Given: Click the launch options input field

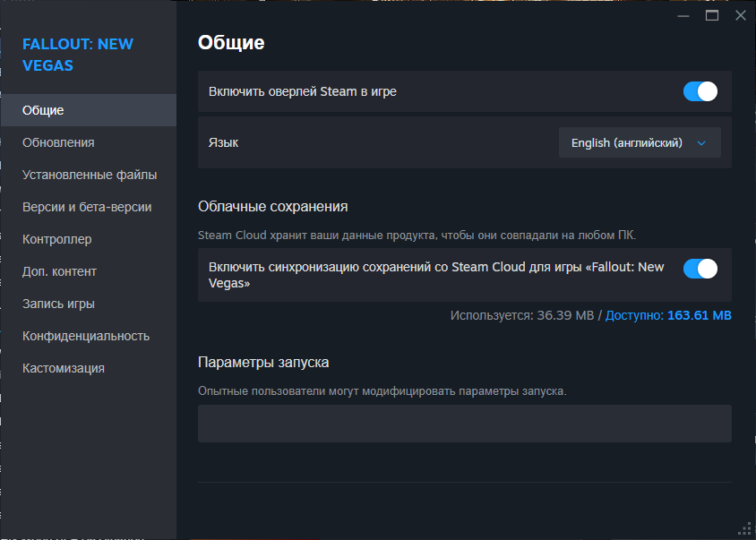Looking at the screenshot, I should 464,424.
